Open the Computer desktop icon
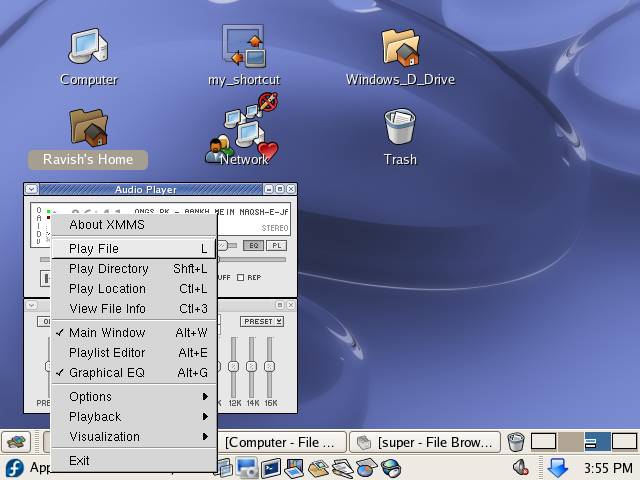The height and width of the screenshot is (480, 640). coord(88,48)
